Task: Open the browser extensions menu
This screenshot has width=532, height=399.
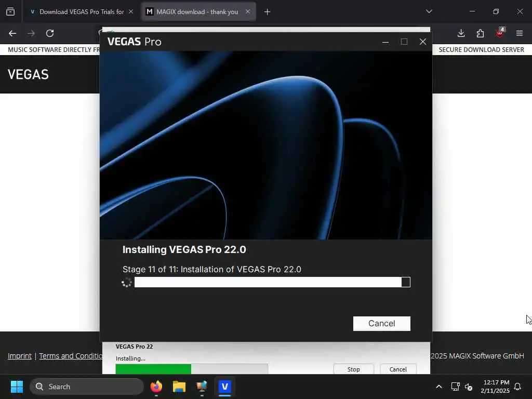Action: [x=480, y=33]
